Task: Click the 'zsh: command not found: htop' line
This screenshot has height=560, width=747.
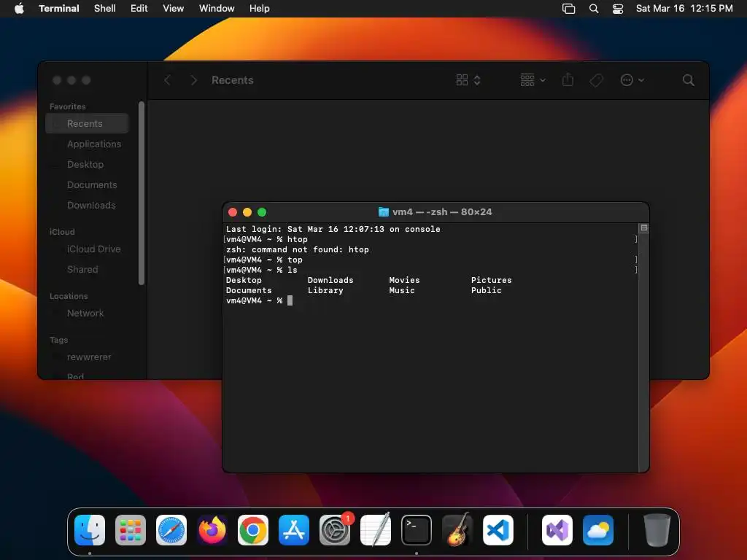Action: (x=298, y=249)
